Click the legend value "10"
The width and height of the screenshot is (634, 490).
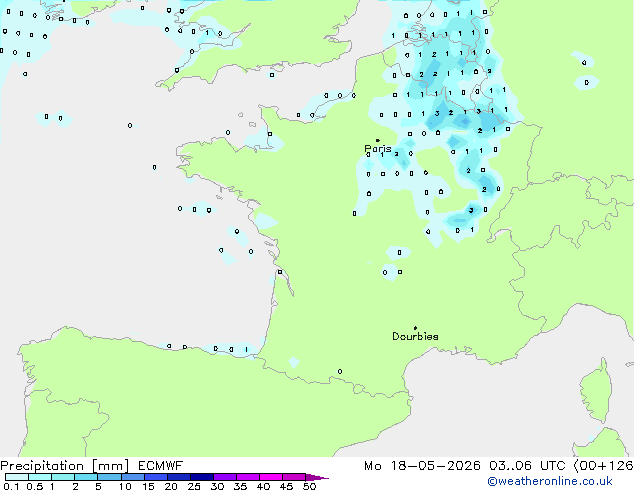click(125, 486)
